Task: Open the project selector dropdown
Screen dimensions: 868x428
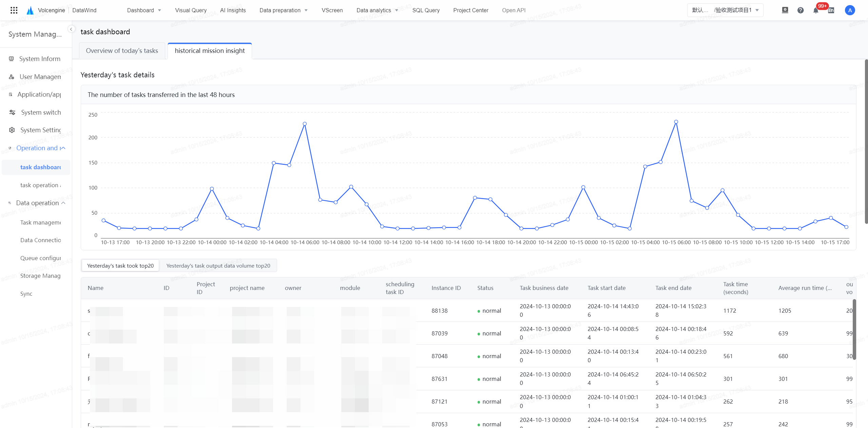Action: (x=725, y=10)
